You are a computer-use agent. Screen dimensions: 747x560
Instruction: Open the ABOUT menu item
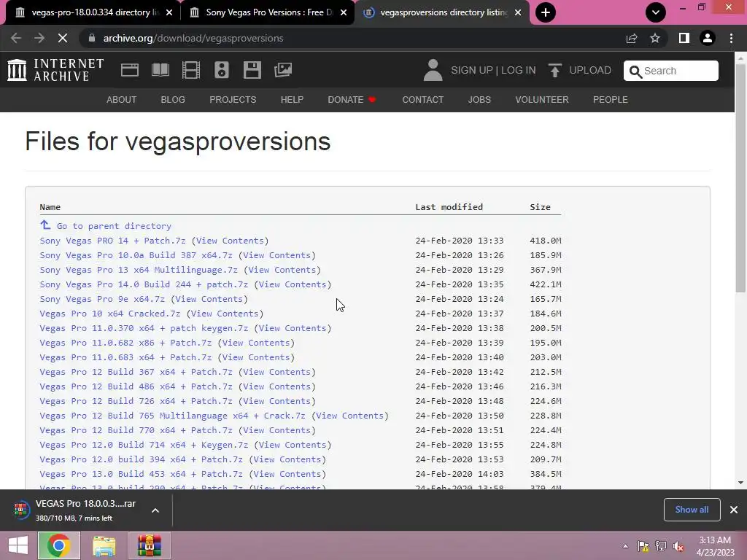coord(122,99)
